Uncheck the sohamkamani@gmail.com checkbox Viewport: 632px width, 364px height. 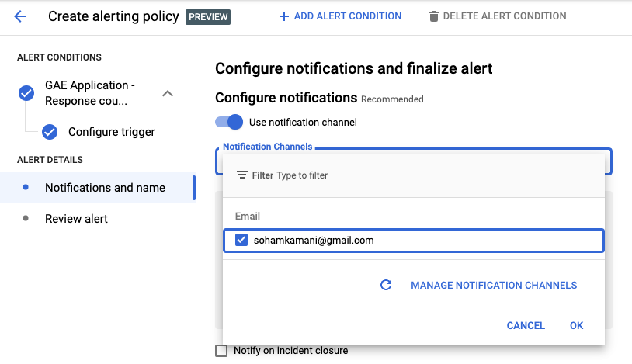coord(241,241)
